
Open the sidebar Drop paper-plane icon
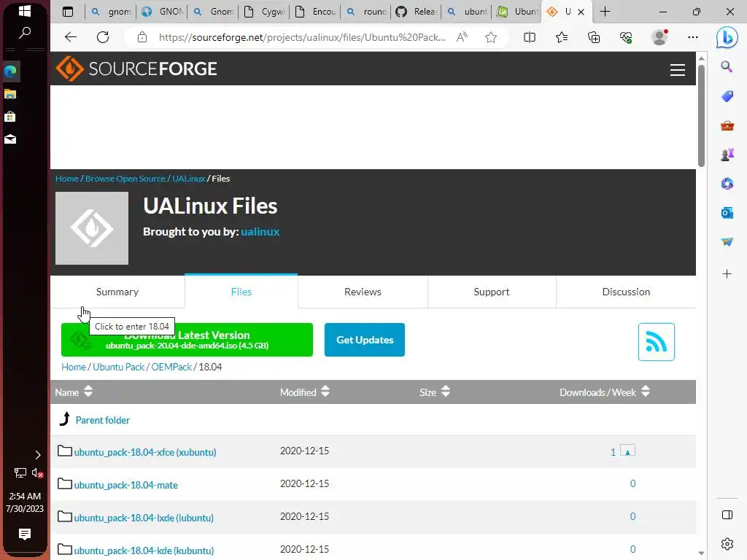pos(727,242)
